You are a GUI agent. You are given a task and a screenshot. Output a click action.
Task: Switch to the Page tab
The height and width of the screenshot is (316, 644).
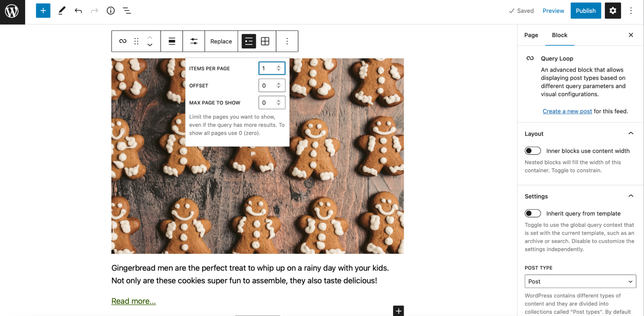(531, 35)
